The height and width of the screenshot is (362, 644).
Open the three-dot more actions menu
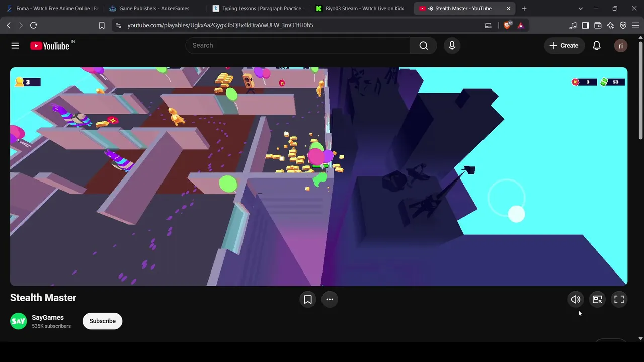pyautogui.click(x=330, y=300)
